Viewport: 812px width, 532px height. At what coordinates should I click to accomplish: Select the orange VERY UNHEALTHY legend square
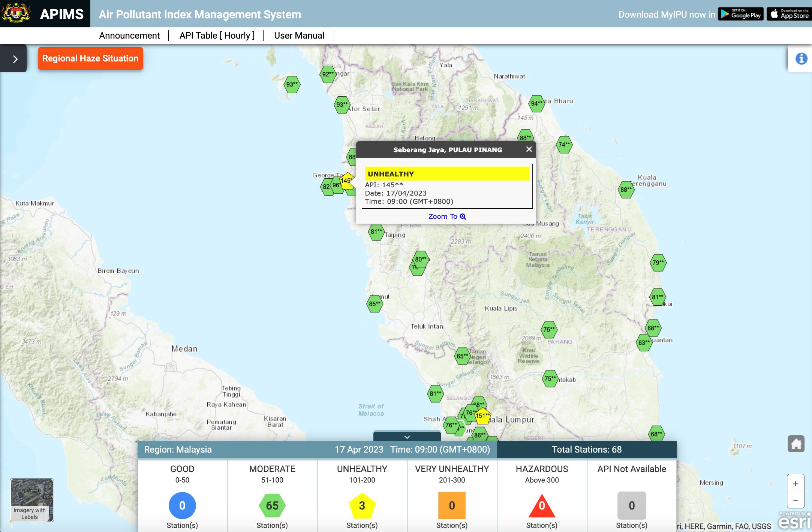[x=451, y=505]
